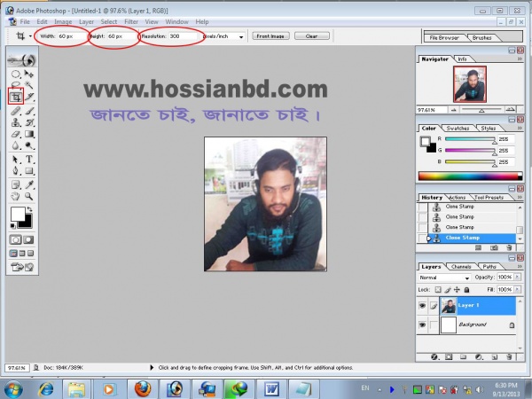The width and height of the screenshot is (532, 399).
Task: Select the Crop tool in toolbox
Action: (x=16, y=97)
